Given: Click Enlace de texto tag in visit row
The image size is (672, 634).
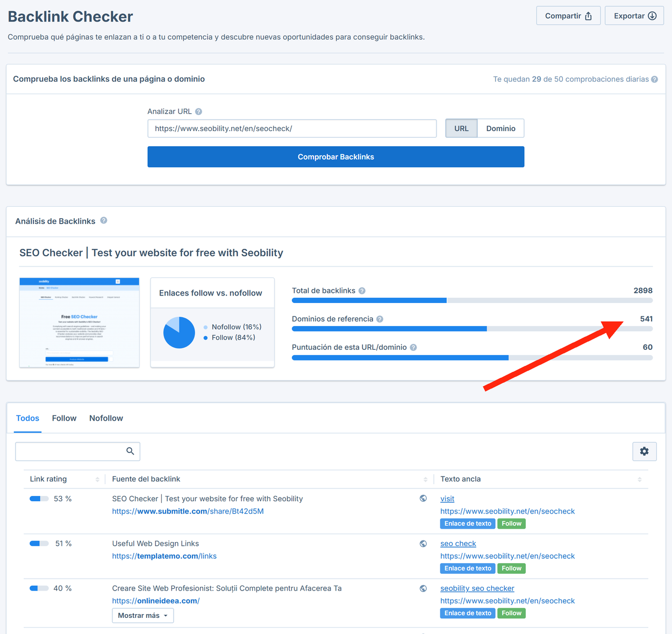Looking at the screenshot, I should coord(468,524).
